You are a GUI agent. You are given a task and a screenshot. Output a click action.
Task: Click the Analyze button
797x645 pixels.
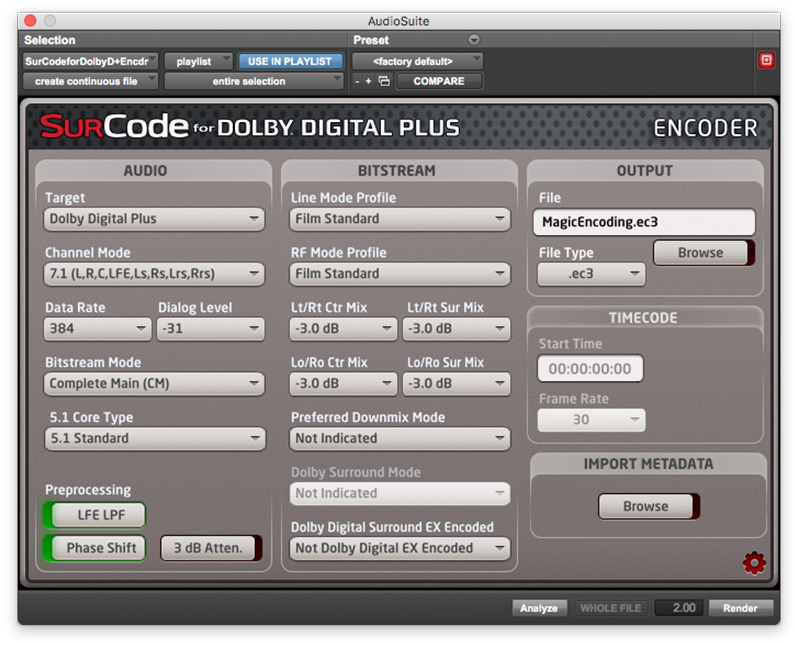coord(539,608)
